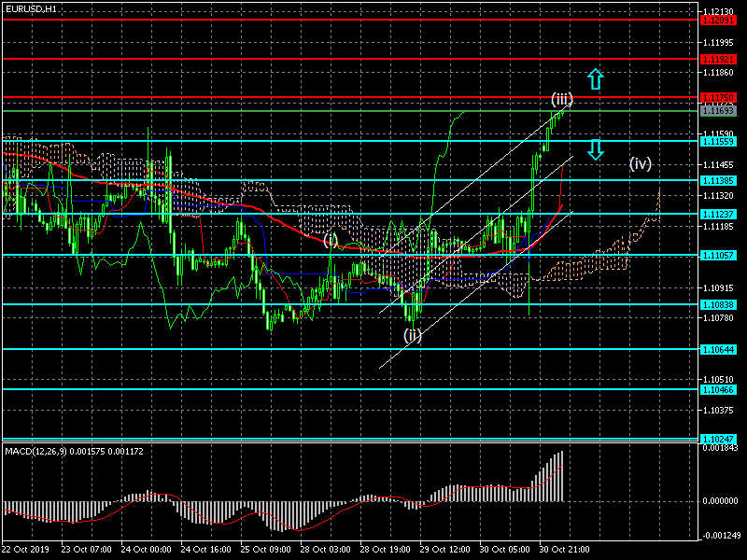This screenshot has height=560, width=747.
Task: Select the red 1.11750 resistance label
Action: pos(718,98)
